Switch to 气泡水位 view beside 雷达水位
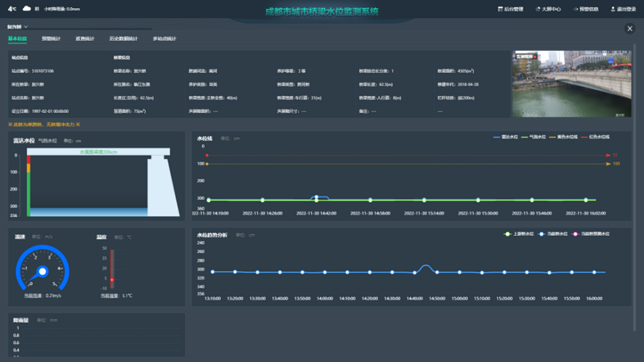Viewport: 644px width, 362px height. coord(48,140)
